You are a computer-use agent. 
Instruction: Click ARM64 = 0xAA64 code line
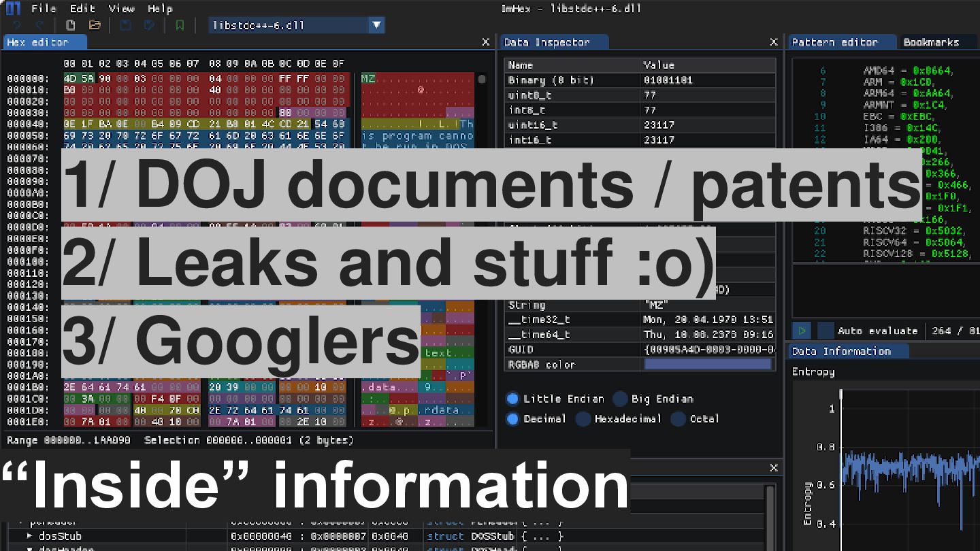point(909,93)
